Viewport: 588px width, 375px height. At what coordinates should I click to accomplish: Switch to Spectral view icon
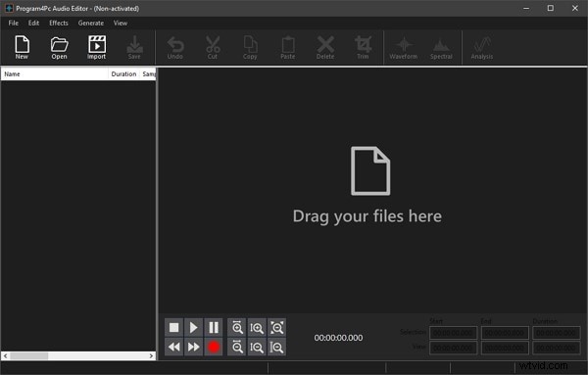click(441, 47)
